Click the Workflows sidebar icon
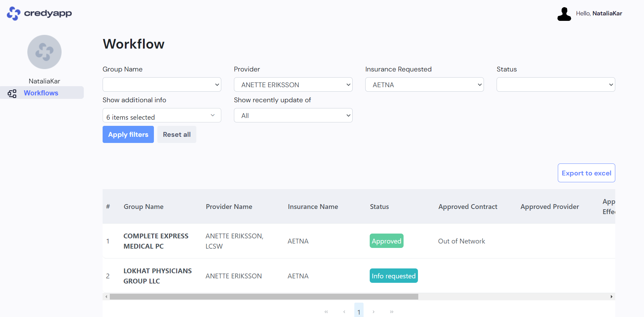This screenshot has height=317, width=644. tap(12, 93)
